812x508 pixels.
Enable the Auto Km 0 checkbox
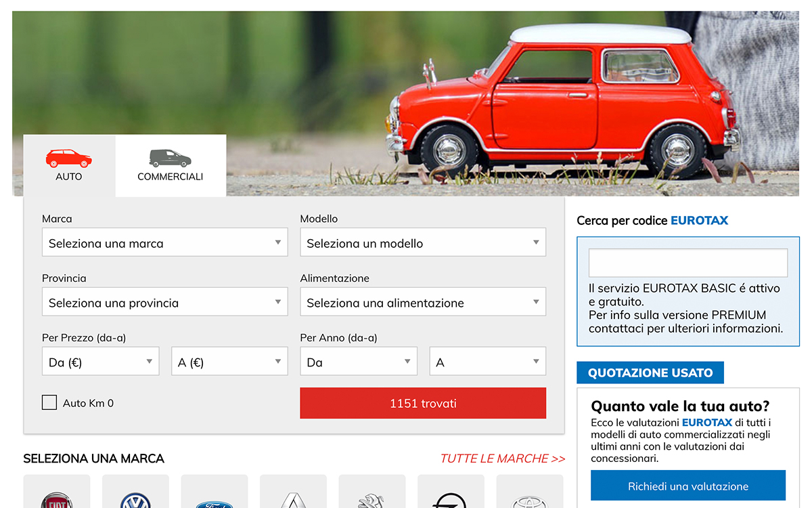pyautogui.click(x=49, y=402)
